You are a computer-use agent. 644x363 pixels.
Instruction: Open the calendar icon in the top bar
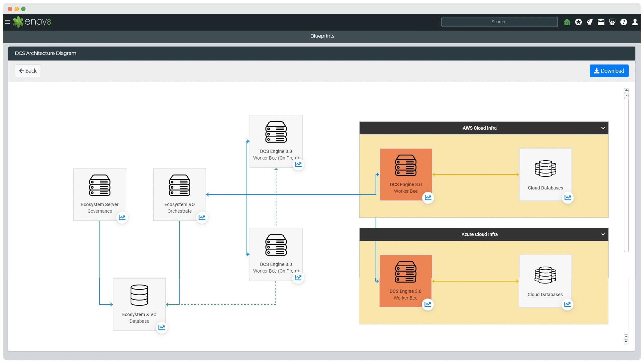click(601, 22)
